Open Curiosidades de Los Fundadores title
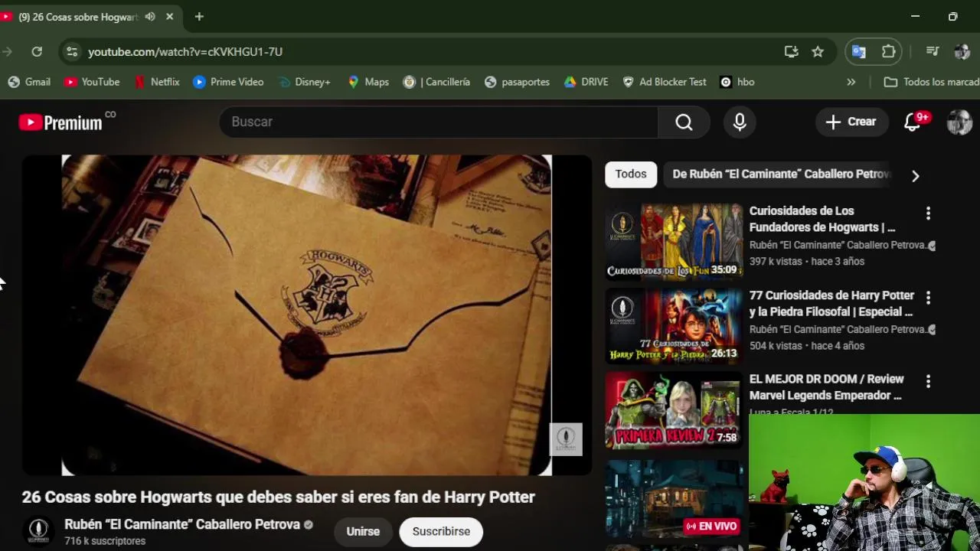The image size is (980, 551). click(822, 219)
